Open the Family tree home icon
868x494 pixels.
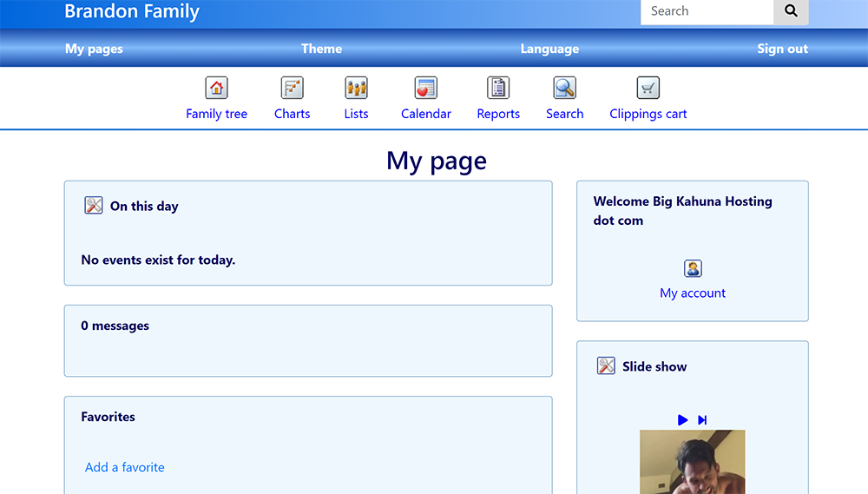(x=216, y=88)
